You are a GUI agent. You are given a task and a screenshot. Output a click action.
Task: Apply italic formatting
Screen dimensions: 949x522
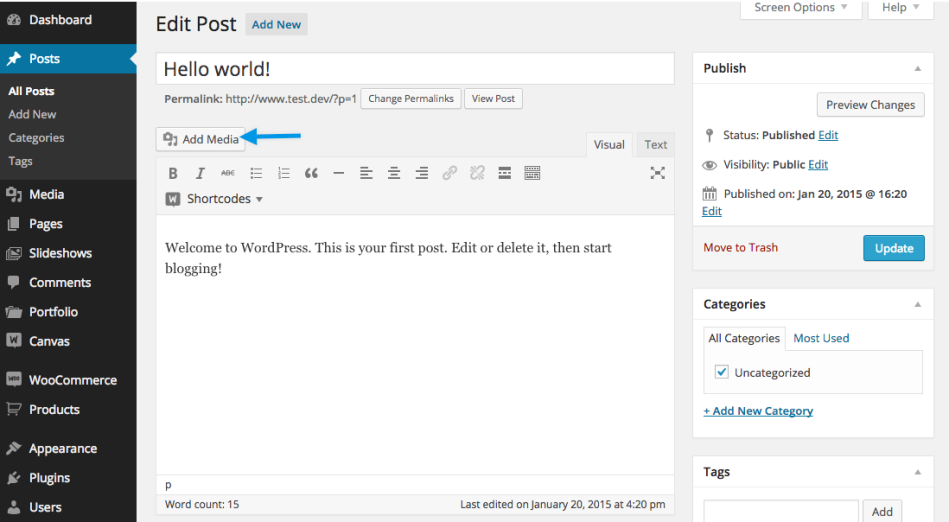[x=200, y=173]
